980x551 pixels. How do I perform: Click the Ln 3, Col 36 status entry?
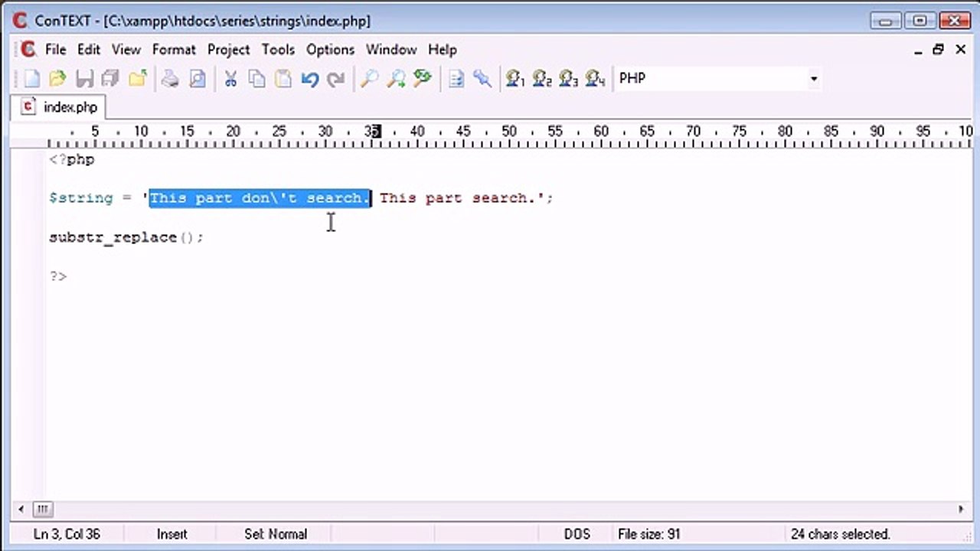point(67,534)
